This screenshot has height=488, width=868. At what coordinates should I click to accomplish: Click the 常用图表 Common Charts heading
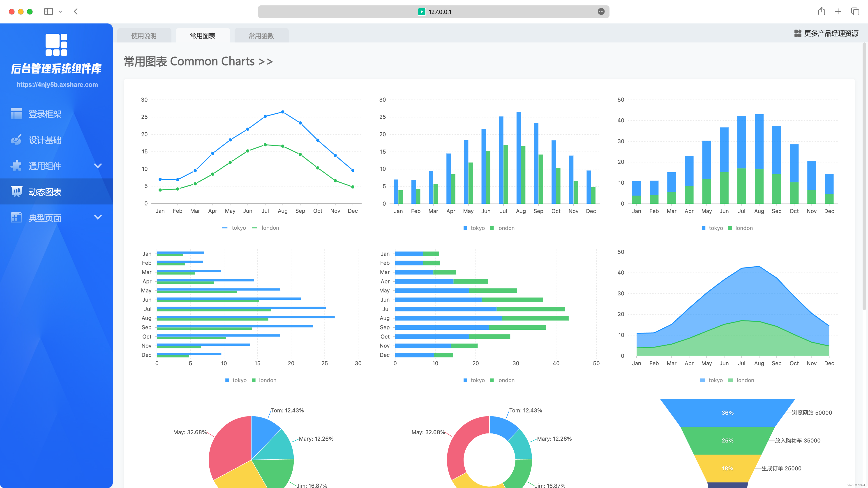tap(198, 61)
